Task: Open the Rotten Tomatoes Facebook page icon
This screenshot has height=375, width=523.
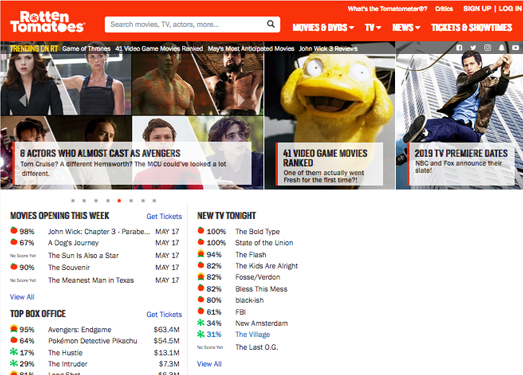Action: click(x=459, y=48)
